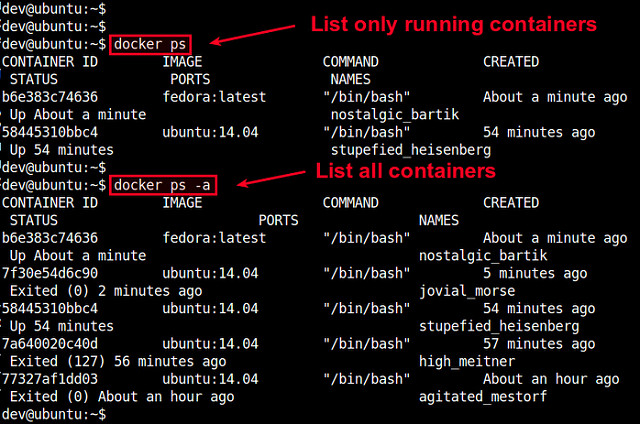The width and height of the screenshot is (640, 424).
Task: Click the IMAGE header in the 'docker ps -a' output
Action: point(182,203)
